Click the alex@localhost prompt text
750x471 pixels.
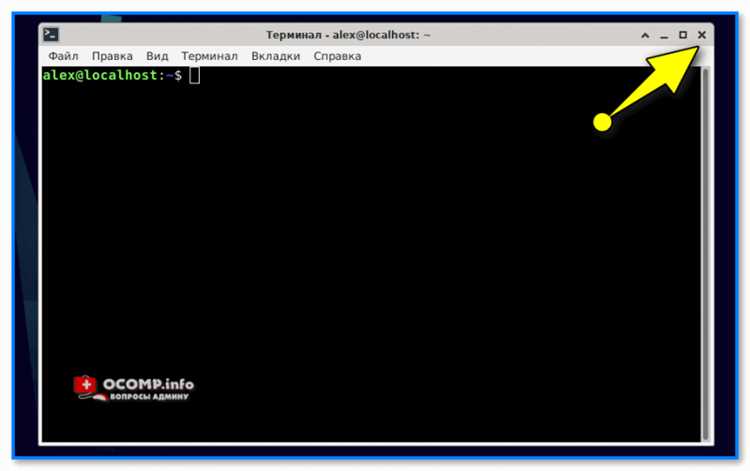pos(112,75)
